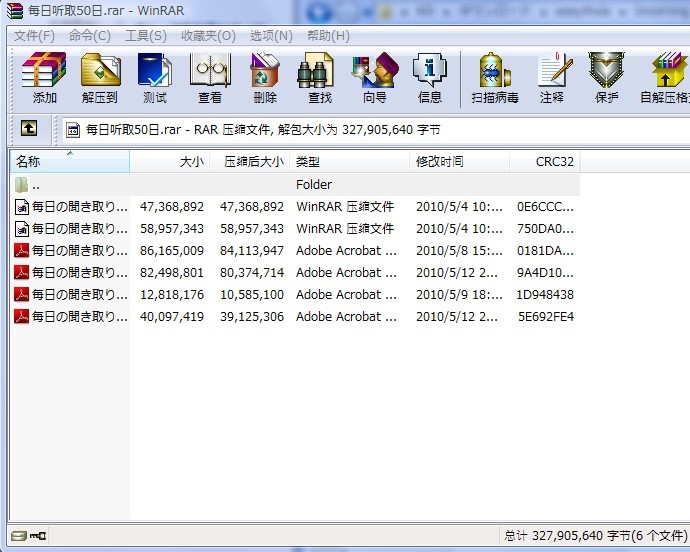Image resolution: width=690 pixels, height=552 pixels.
Task: Sort by the 修改时间 column header
Action: (x=459, y=162)
